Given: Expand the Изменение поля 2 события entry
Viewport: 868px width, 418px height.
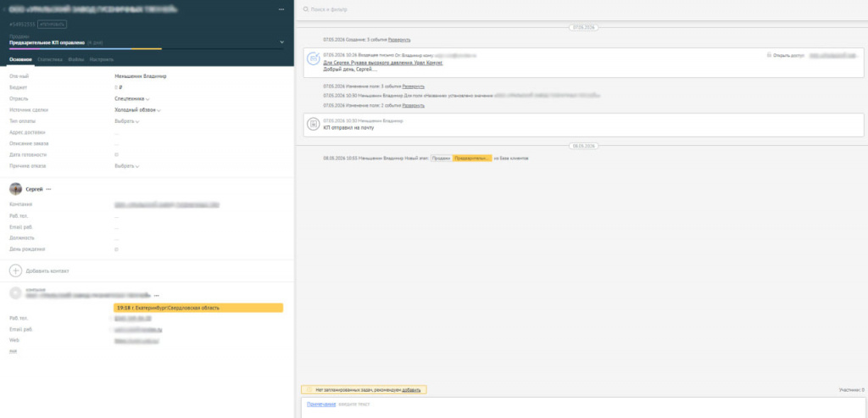Looking at the screenshot, I should (x=413, y=105).
